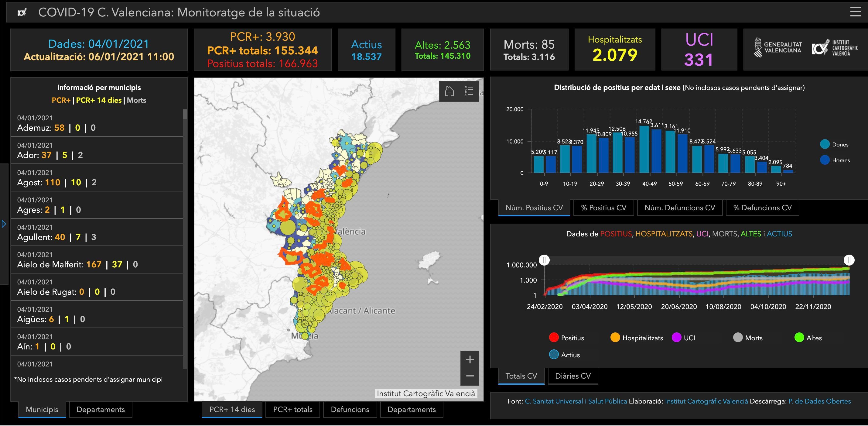Toggle UCI series in legend

click(683, 338)
